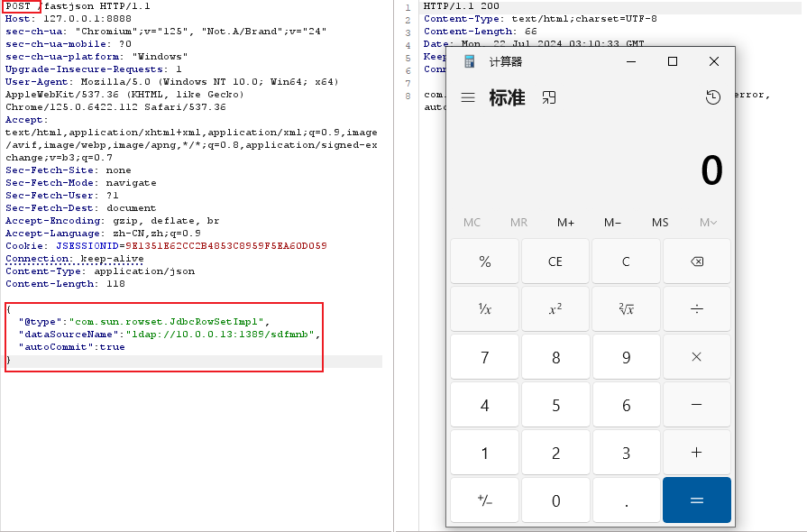Click digit 6 on calculator keypad
This screenshot has width=807, height=532.
click(x=626, y=404)
